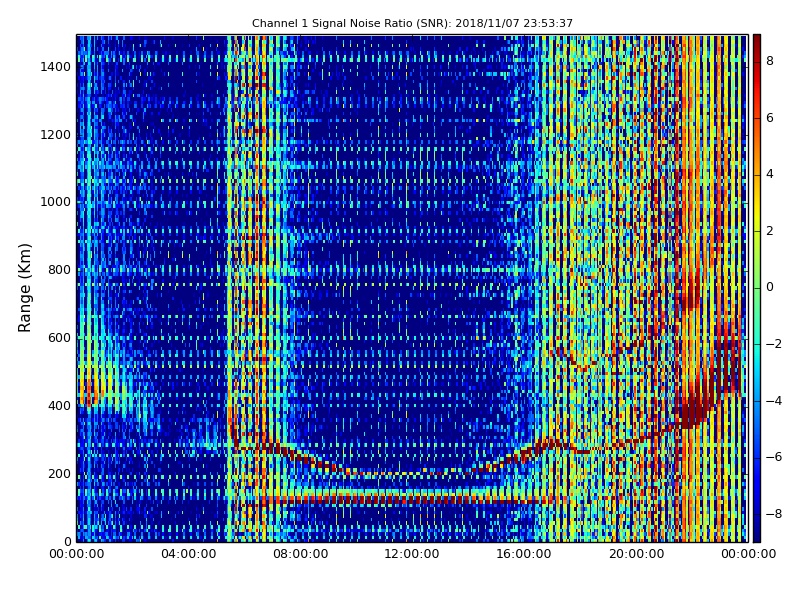This screenshot has width=800, height=600.
Task: Click the 08:00:00 time axis label
Action: tap(301, 554)
